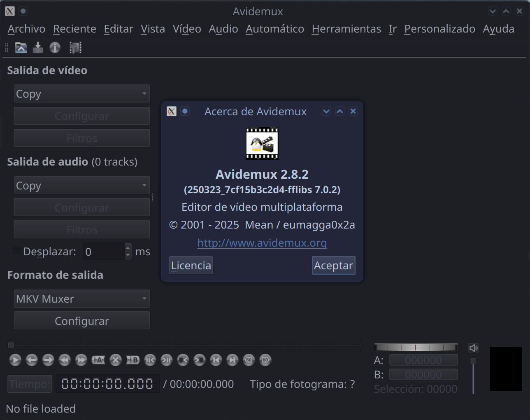Click the toolbar drag handle grip
Viewport: 530px width, 420px height.
(6, 48)
